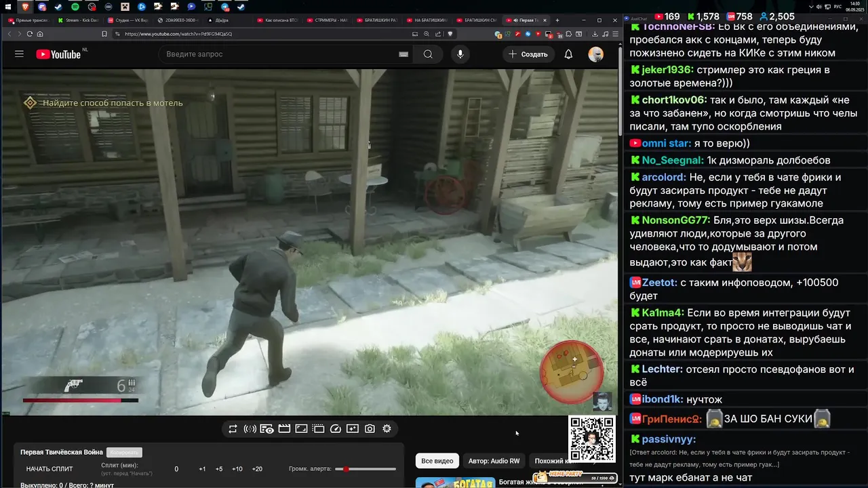This screenshot has height=488, width=868.
Task: Click the chat username chort1kov06
Action: click(x=675, y=100)
